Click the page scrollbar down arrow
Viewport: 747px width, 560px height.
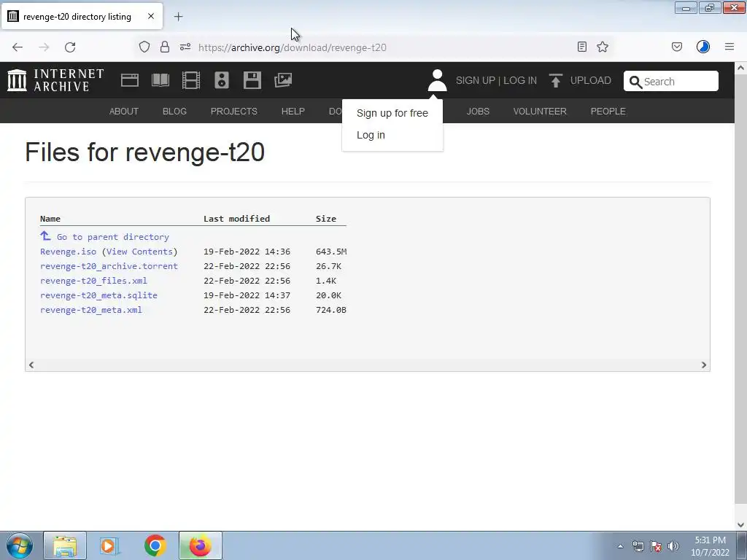740,525
